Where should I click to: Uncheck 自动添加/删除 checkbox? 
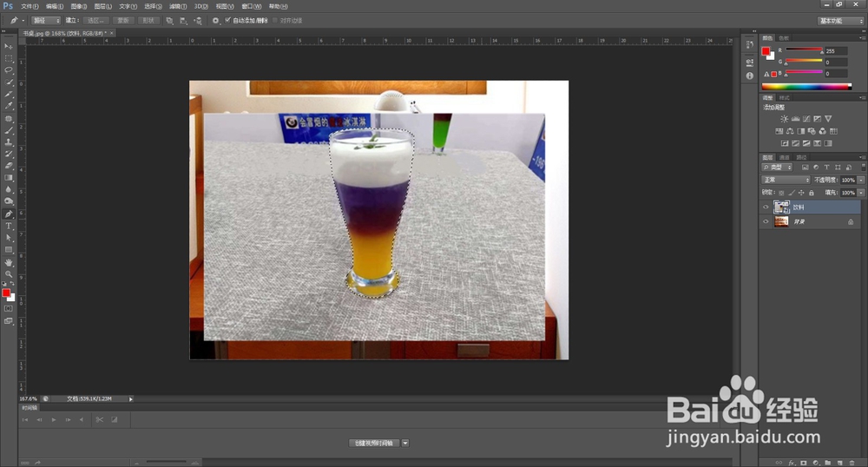point(227,21)
